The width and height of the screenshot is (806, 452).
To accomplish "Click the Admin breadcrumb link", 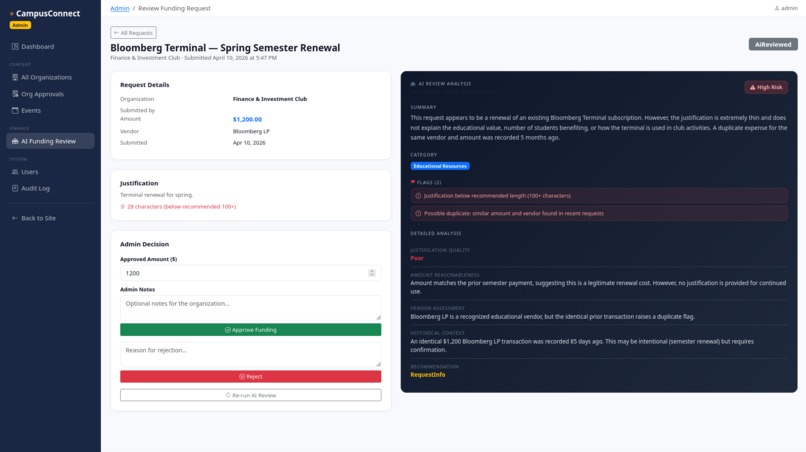I will point(120,8).
